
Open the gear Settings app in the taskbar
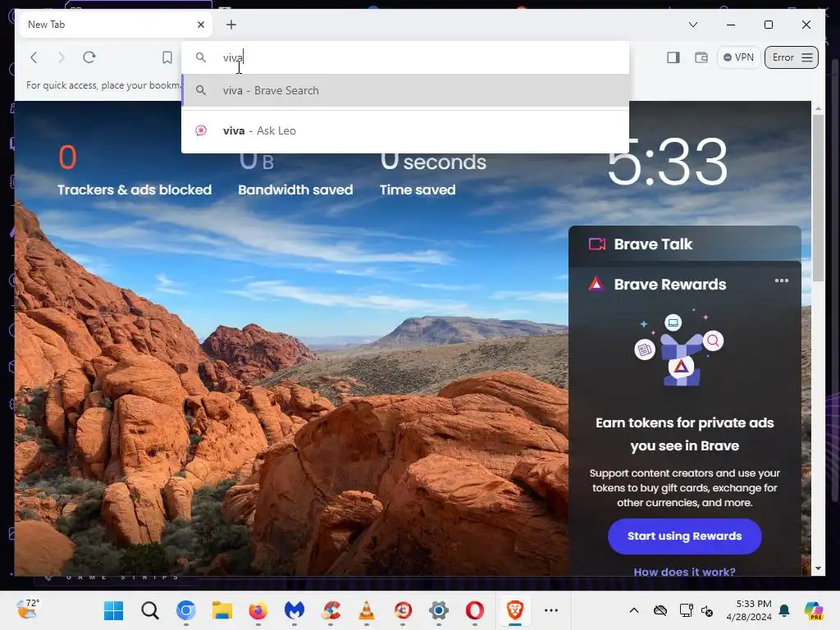439,610
